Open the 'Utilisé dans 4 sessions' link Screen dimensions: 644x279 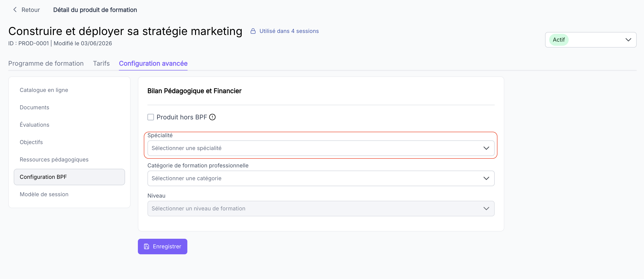(289, 31)
